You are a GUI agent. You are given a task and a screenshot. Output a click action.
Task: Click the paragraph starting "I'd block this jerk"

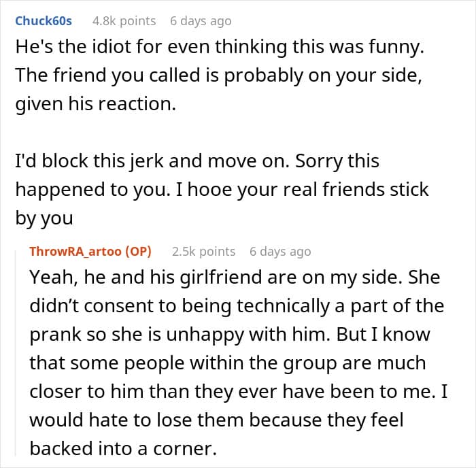[x=222, y=189]
